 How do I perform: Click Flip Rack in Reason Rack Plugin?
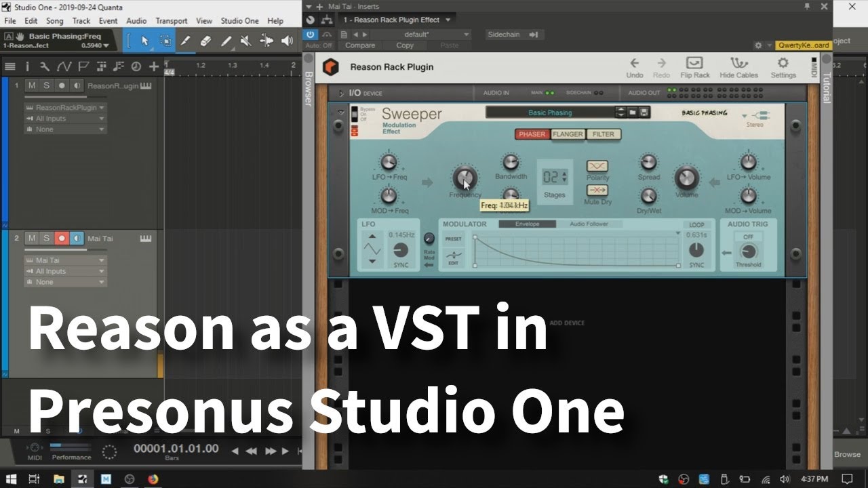click(x=695, y=68)
